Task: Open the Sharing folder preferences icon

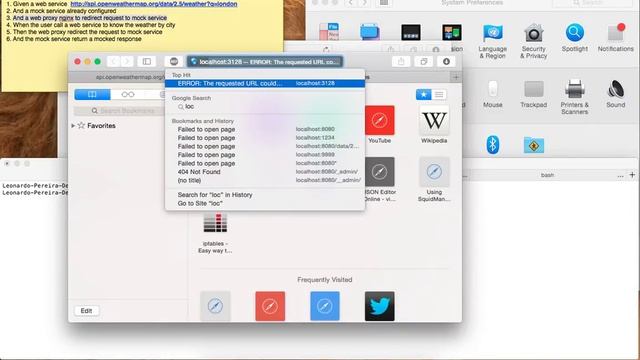Action: point(534,145)
